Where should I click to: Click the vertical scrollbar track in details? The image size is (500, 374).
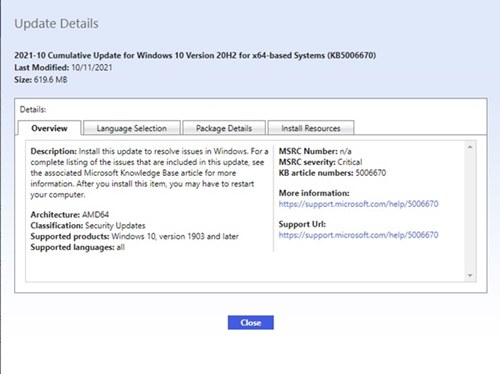pos(470,211)
